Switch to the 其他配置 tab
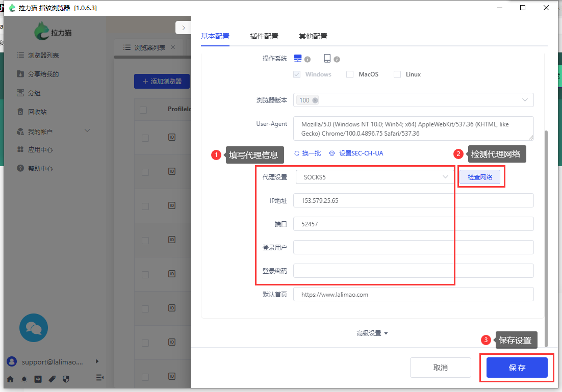The image size is (562, 392). pos(313,36)
